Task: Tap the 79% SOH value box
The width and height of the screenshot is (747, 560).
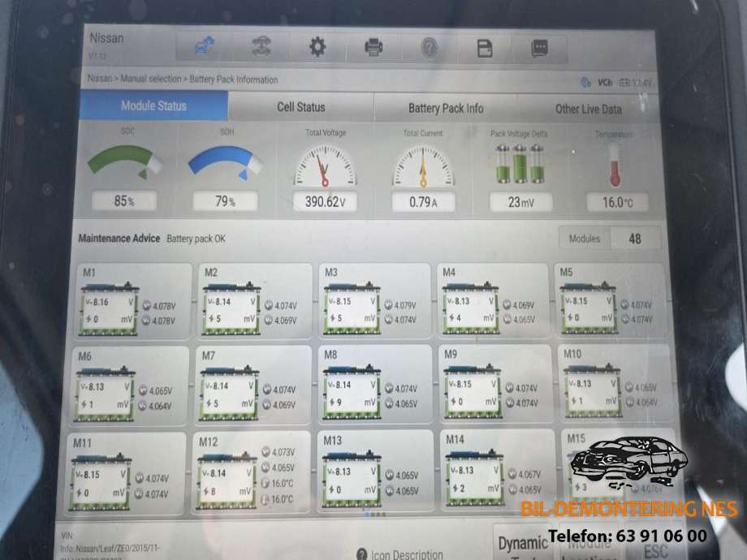Action: pos(225,201)
